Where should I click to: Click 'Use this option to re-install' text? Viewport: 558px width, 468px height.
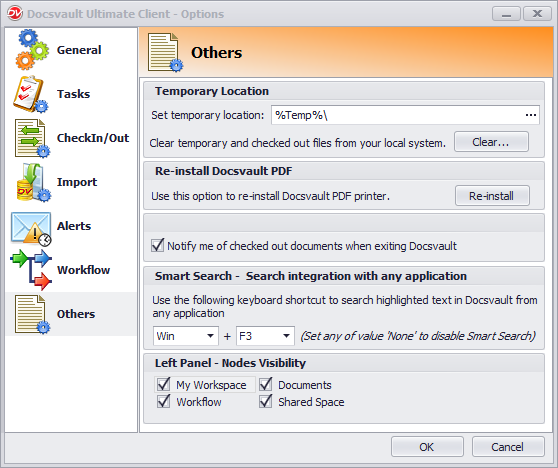click(270, 196)
